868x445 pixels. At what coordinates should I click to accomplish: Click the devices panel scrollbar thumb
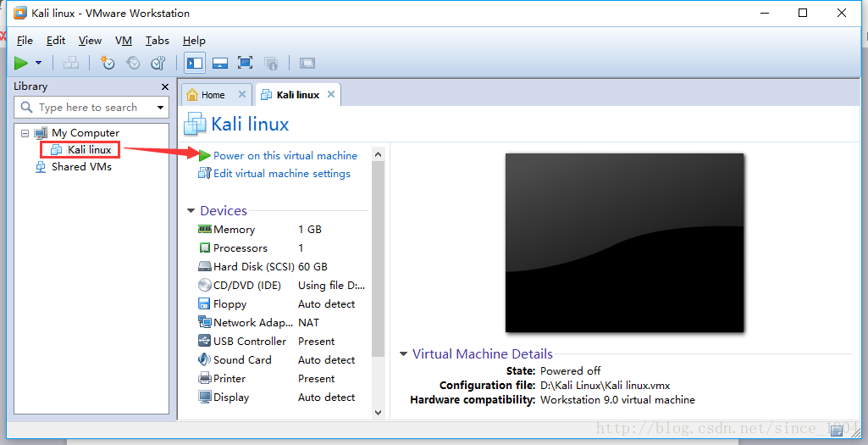(x=378, y=259)
